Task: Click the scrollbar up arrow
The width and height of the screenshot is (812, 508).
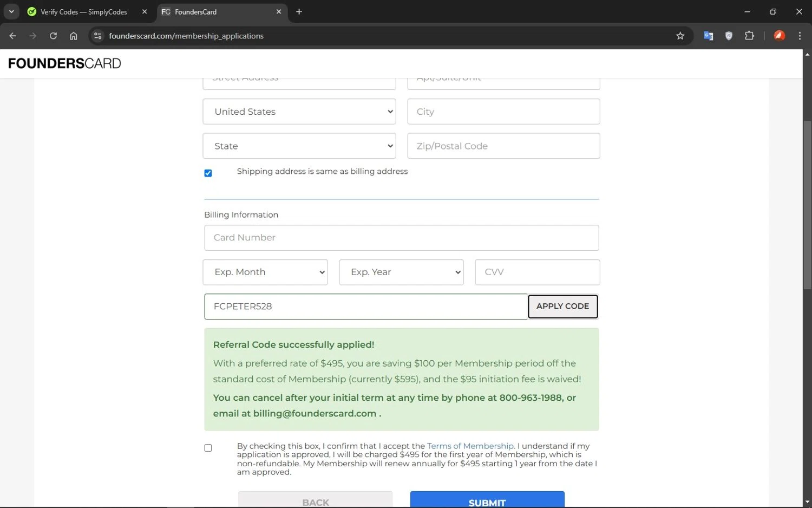Action: (x=807, y=54)
